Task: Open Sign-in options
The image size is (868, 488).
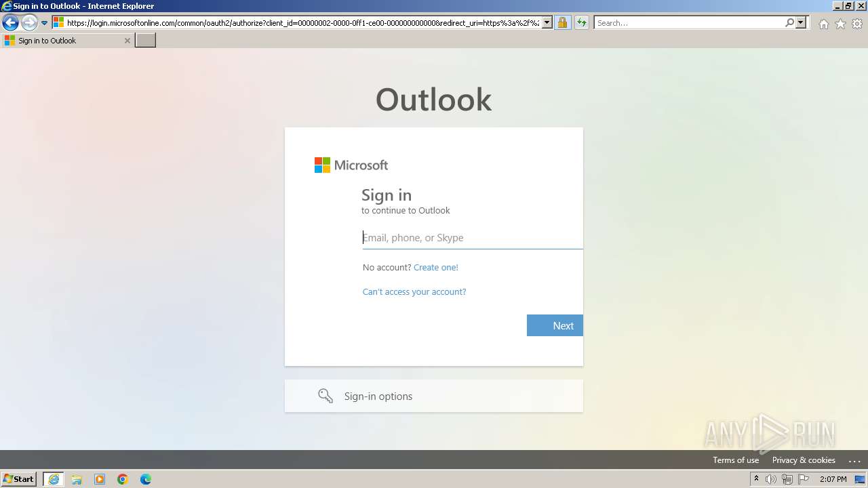Action: pos(434,396)
